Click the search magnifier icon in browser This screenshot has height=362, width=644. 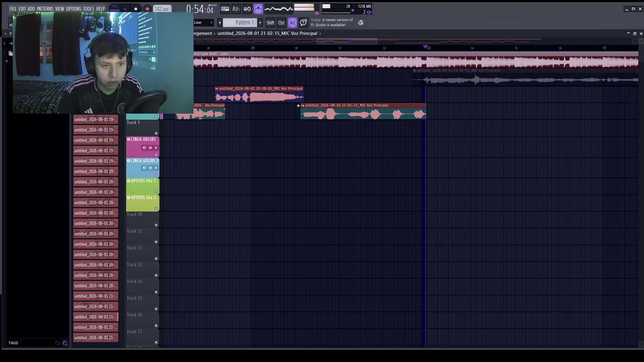pos(65,343)
